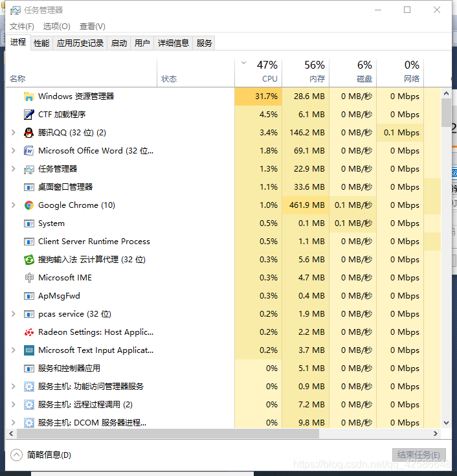Click the 结束任务 button
Image resolution: width=457 pixels, height=476 pixels.
pos(418,455)
